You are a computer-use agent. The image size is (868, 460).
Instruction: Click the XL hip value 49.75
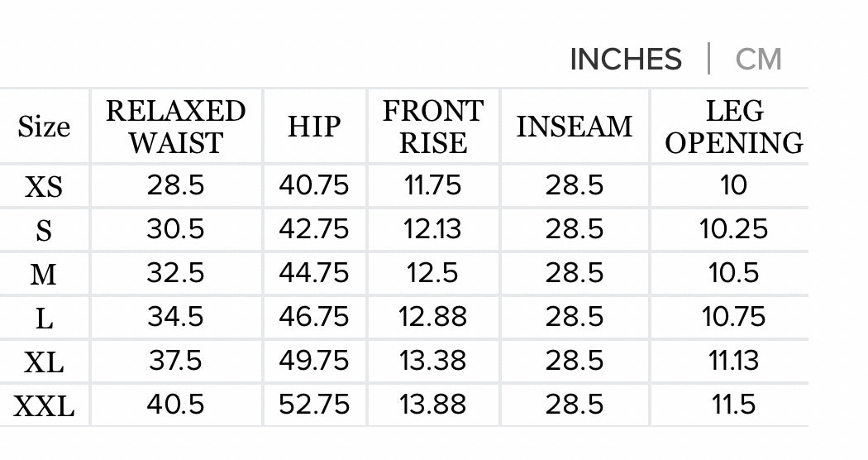[314, 361]
